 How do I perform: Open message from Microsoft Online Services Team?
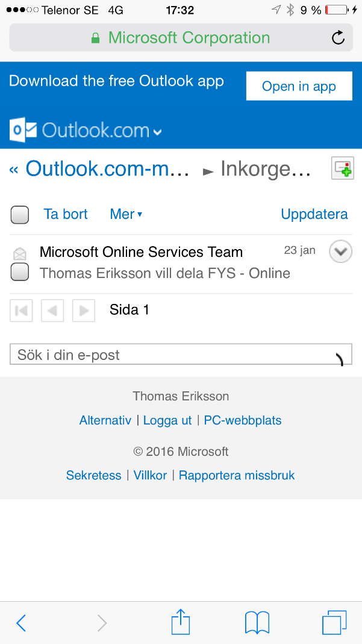tap(141, 252)
